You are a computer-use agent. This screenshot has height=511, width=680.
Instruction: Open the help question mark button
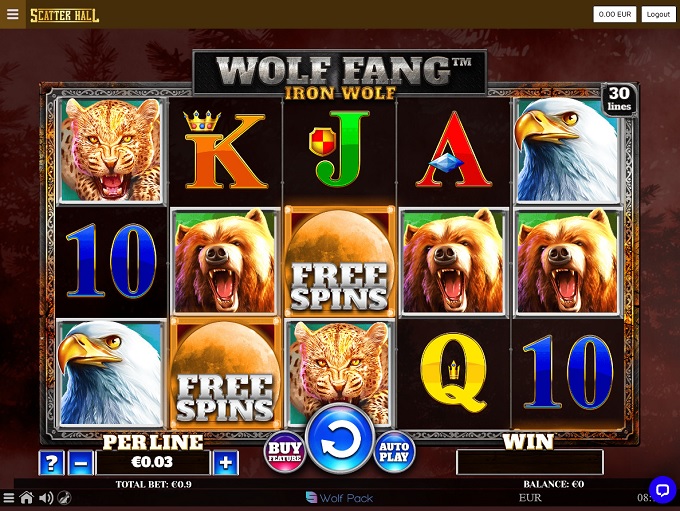tap(51, 463)
